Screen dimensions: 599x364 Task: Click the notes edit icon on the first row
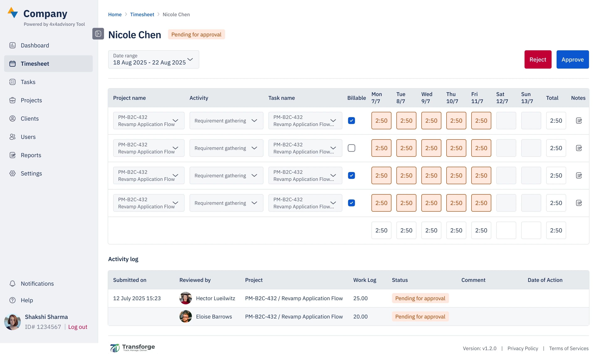click(x=579, y=121)
